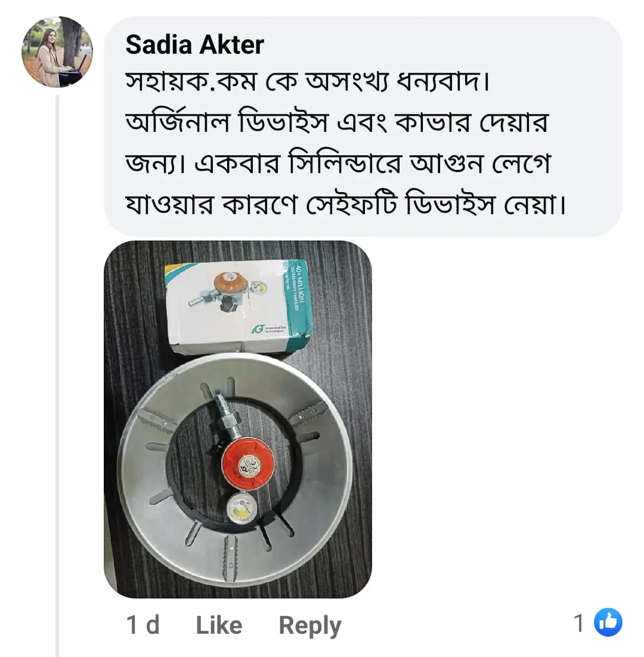This screenshot has width=644, height=657.
Task: Open Sadia Akter's profile picture
Action: [x=57, y=52]
